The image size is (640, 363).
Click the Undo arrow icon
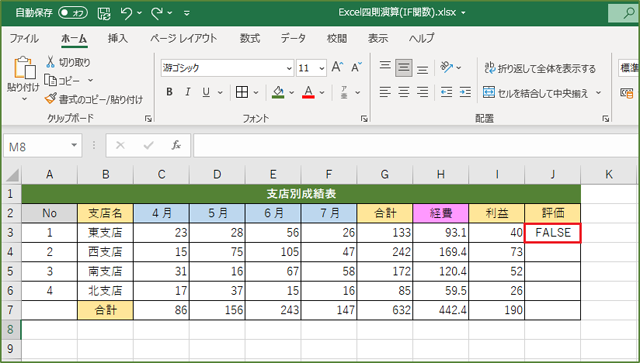126,13
